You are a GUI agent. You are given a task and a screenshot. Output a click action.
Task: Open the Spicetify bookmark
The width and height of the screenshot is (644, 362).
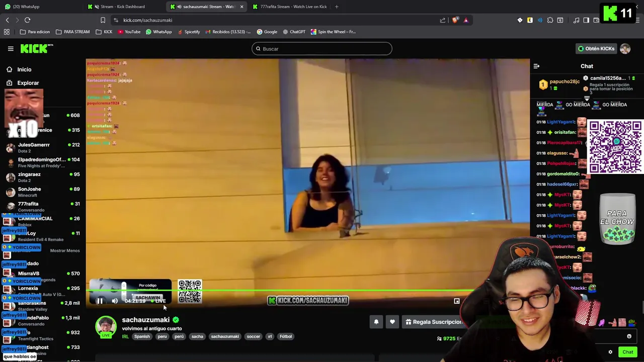point(189,32)
